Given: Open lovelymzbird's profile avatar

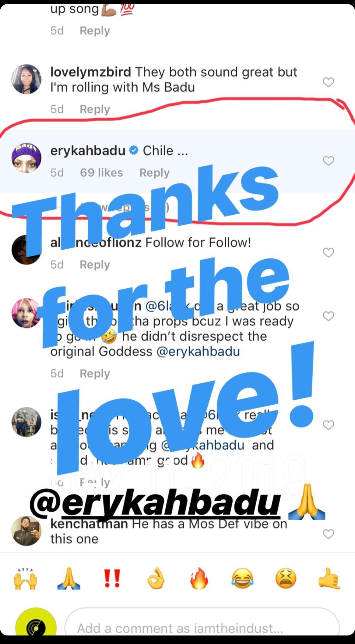Looking at the screenshot, I should [27, 79].
